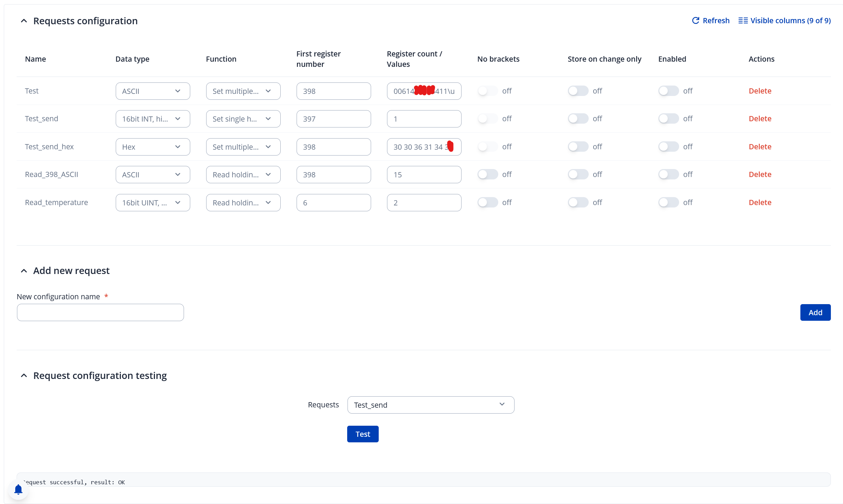843x504 pixels.
Task: Open Function dropdown for Test_send_hex
Action: click(243, 147)
